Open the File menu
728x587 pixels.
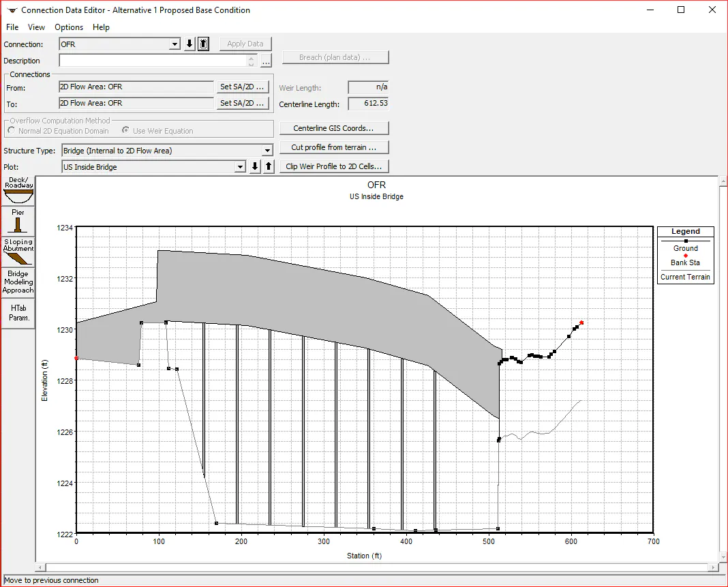click(12, 27)
